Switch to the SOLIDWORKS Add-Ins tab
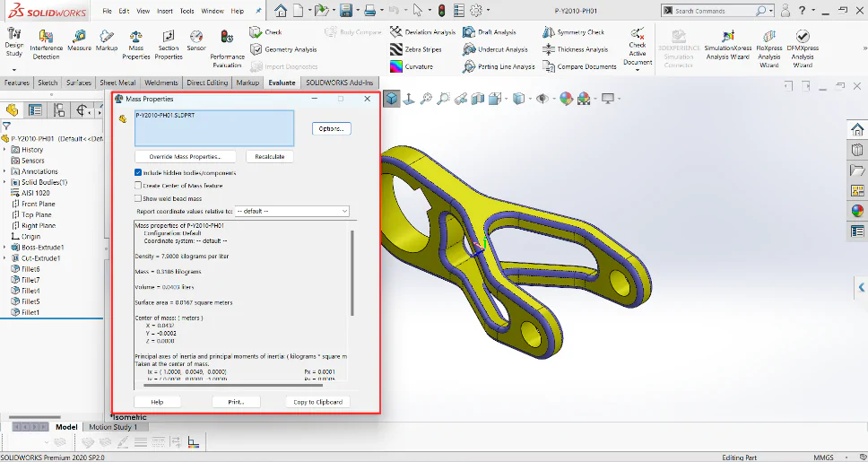Image resolution: width=868 pixels, height=462 pixels. pos(340,83)
